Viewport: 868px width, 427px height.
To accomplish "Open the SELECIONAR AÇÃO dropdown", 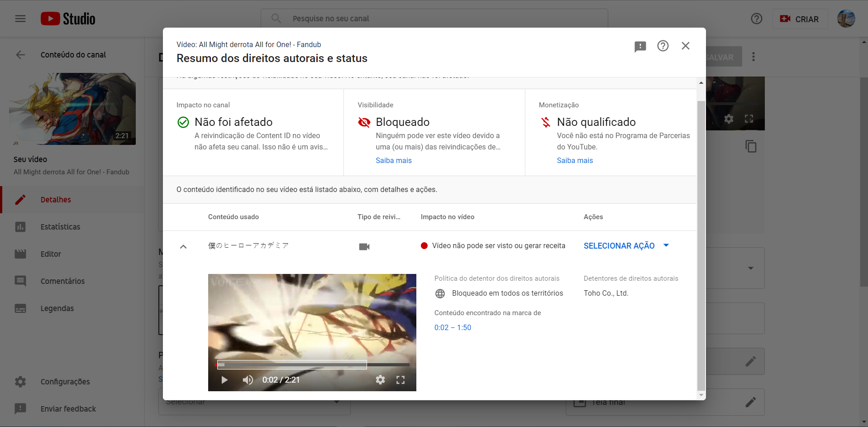I will (626, 245).
